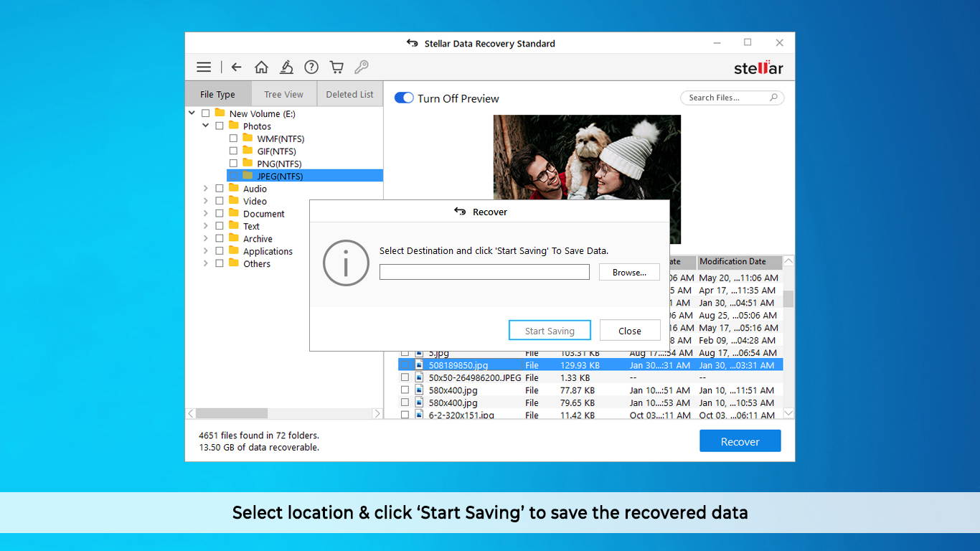This screenshot has width=980, height=551.
Task: Expand the Audio folder in the tree
Action: (x=206, y=188)
